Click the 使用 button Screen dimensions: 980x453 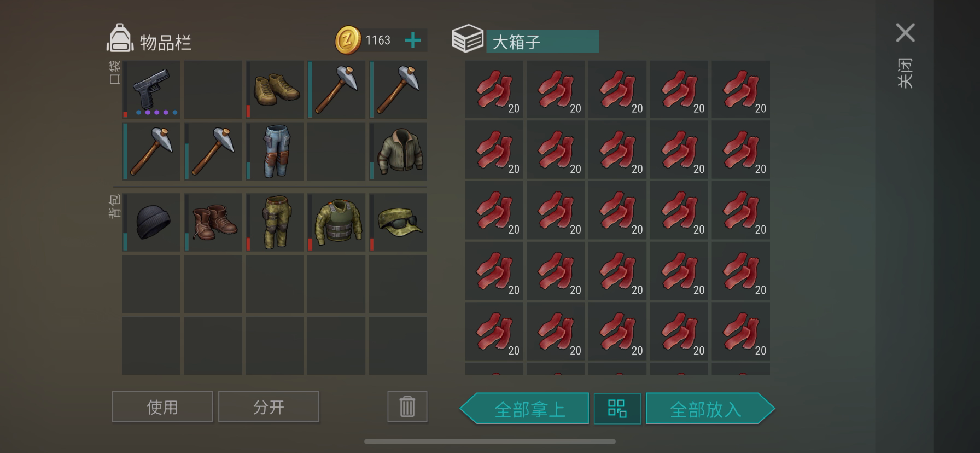click(162, 406)
